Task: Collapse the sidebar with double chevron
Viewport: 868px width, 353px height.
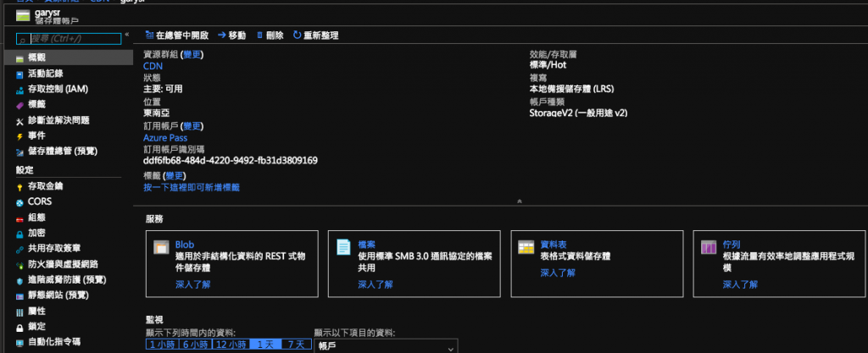Action: (127, 34)
